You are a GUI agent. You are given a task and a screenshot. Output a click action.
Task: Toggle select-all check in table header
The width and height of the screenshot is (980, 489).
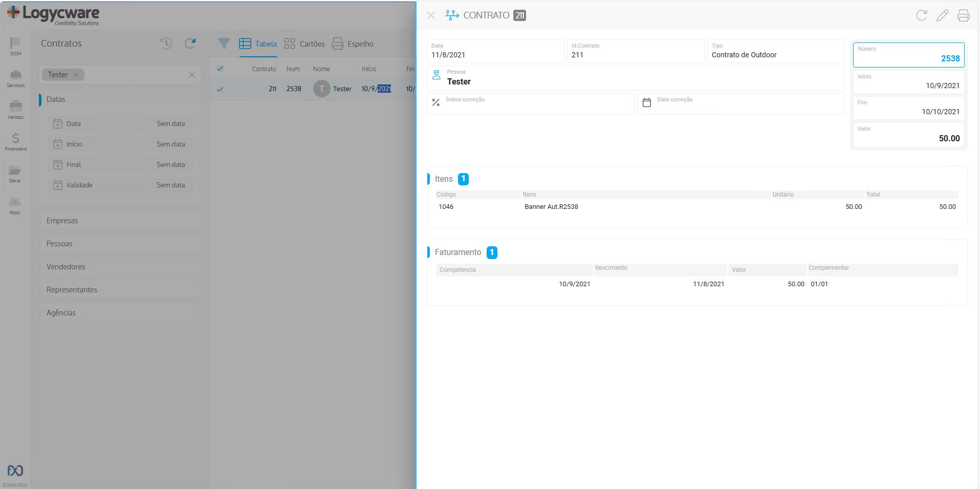(220, 69)
